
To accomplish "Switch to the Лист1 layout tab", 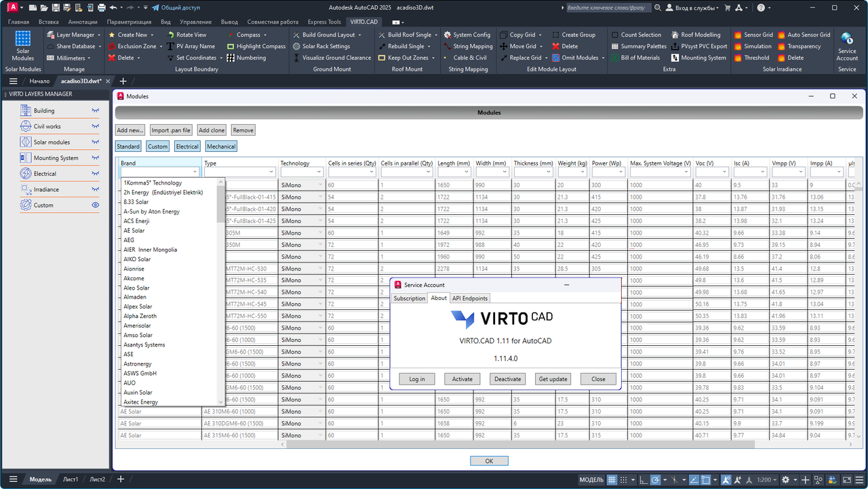I will 71,480.
